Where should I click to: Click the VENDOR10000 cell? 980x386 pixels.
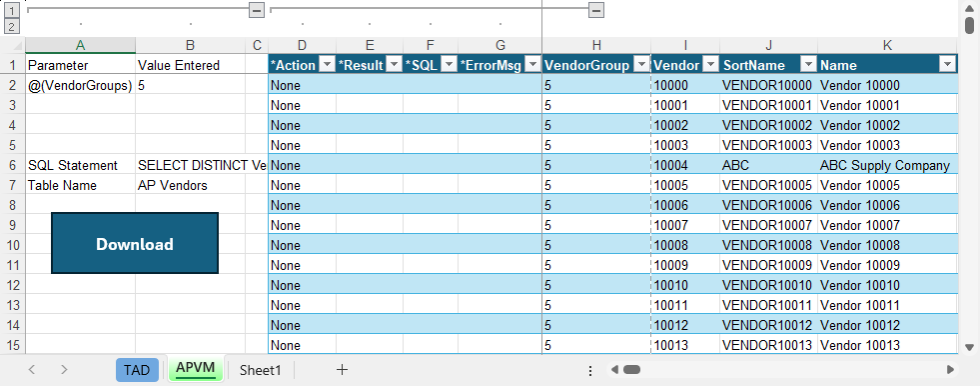pos(768,86)
